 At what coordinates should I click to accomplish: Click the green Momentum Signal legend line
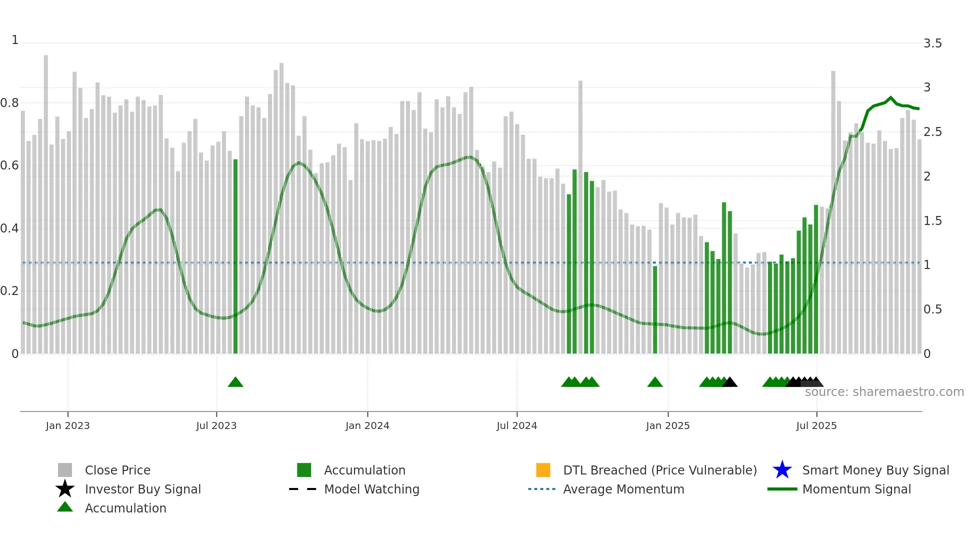pyautogui.click(x=782, y=489)
